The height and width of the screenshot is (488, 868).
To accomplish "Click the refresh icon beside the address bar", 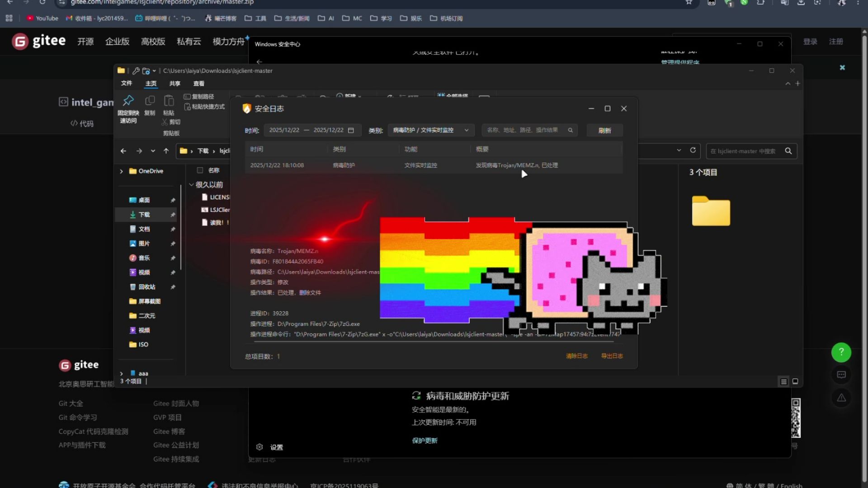I will point(693,150).
